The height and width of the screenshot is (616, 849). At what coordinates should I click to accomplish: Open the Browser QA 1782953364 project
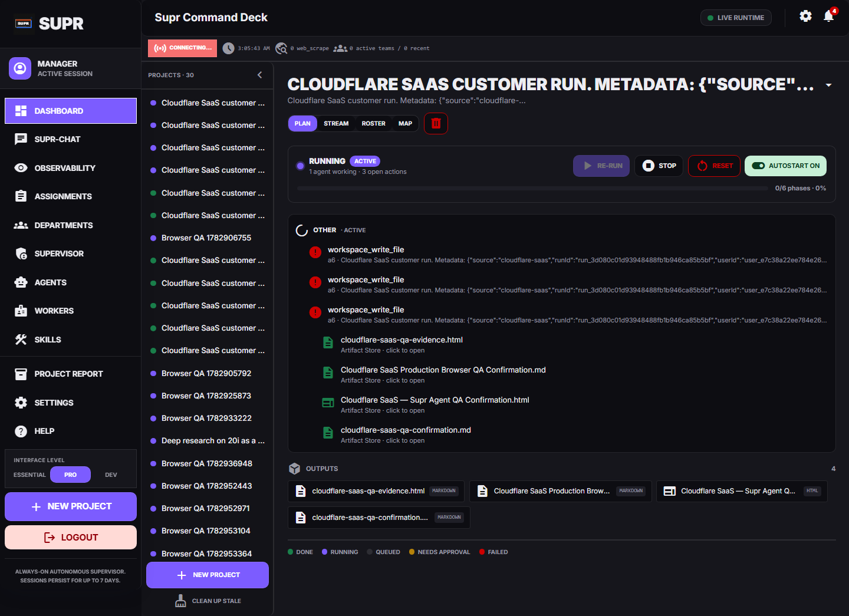point(208,554)
